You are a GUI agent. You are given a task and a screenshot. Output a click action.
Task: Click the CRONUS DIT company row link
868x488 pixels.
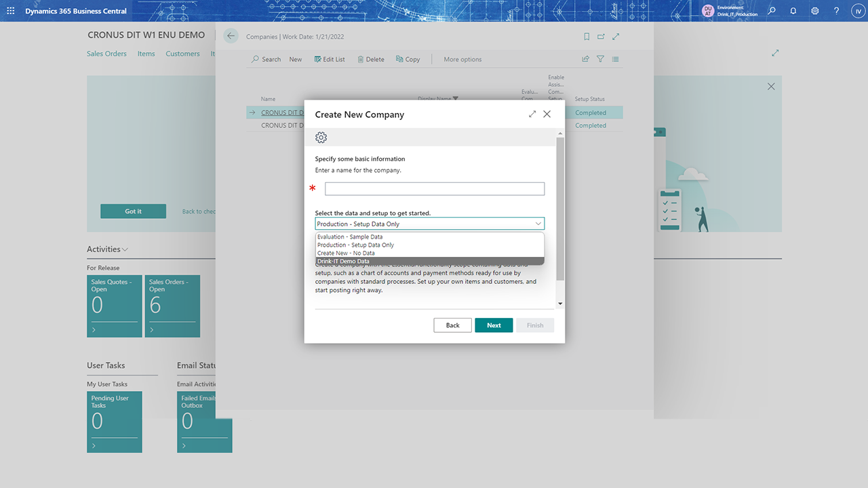click(282, 113)
